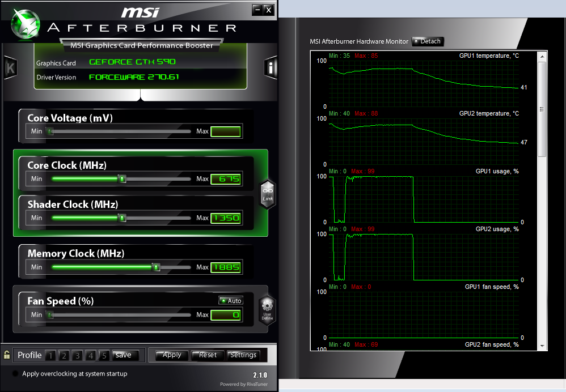Detach the hardware monitor panel

click(428, 41)
